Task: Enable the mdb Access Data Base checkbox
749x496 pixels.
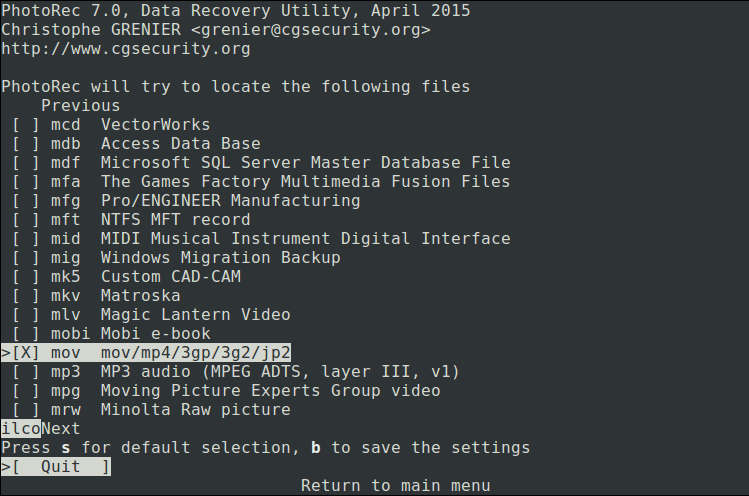Action: (26, 144)
